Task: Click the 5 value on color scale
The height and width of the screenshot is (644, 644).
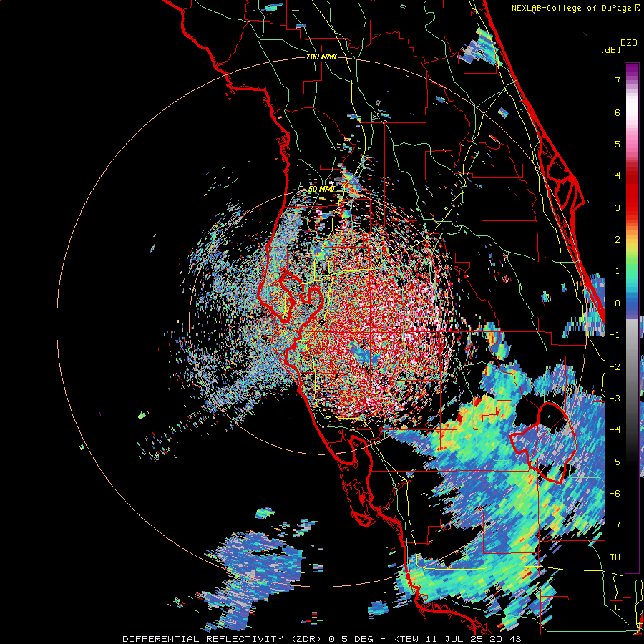Action: [x=618, y=144]
